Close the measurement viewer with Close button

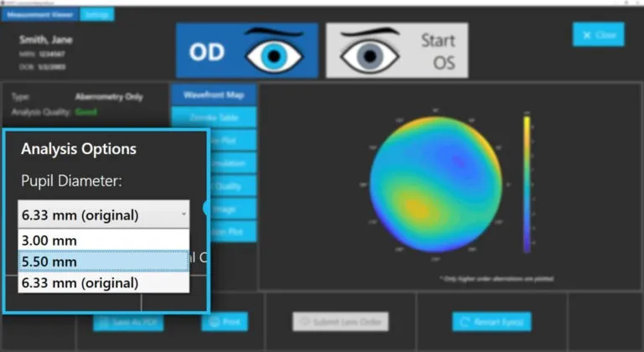point(598,35)
